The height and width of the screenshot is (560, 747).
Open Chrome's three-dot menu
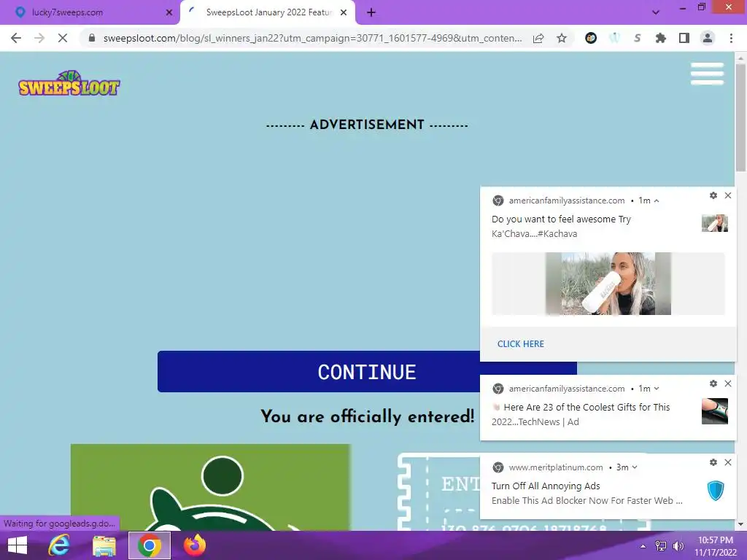pyautogui.click(x=731, y=38)
